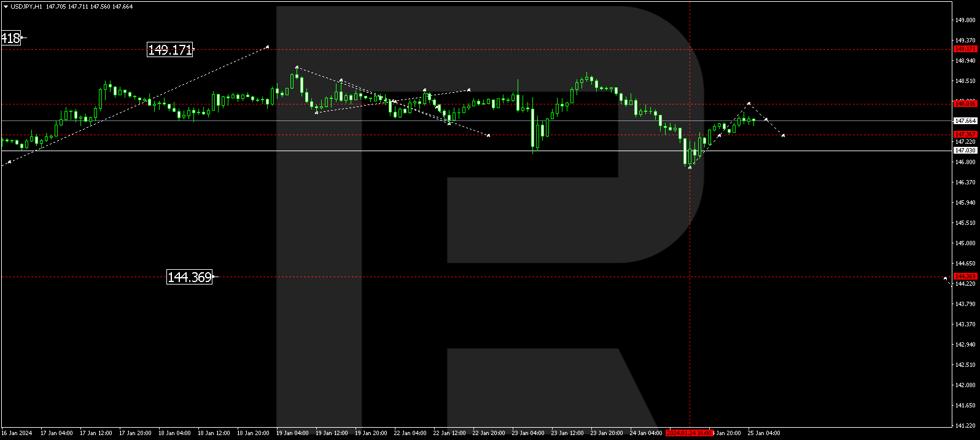Click the 22 Jan 04:00 time label
Image resolution: width=980 pixels, height=440 pixels.
tap(410, 433)
